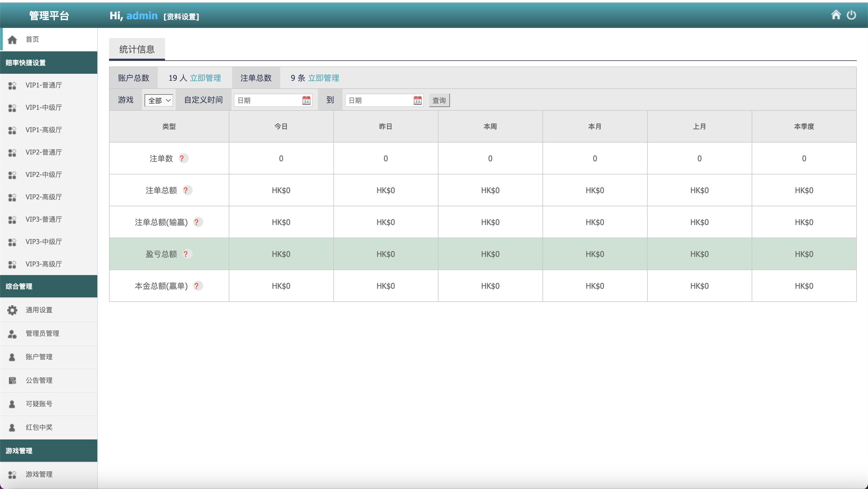The width and height of the screenshot is (868, 489).
Task: Click 立即管理 link next to 19 人
Action: click(205, 78)
